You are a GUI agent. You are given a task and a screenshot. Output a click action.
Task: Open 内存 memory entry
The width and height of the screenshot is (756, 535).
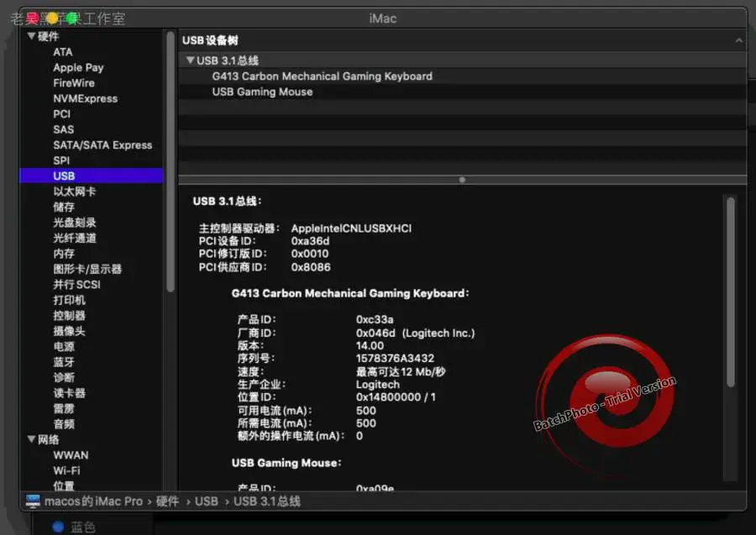click(x=64, y=254)
